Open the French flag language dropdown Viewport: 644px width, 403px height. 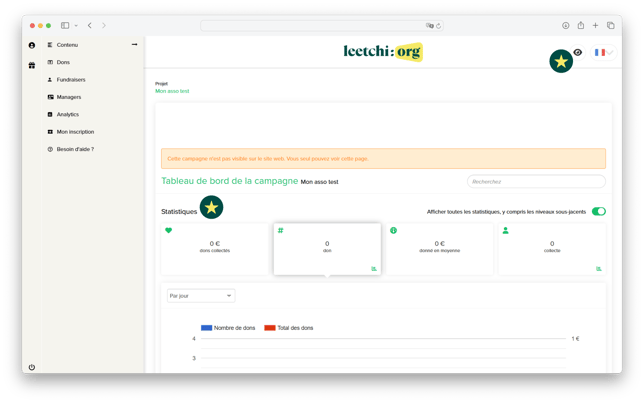[603, 53]
